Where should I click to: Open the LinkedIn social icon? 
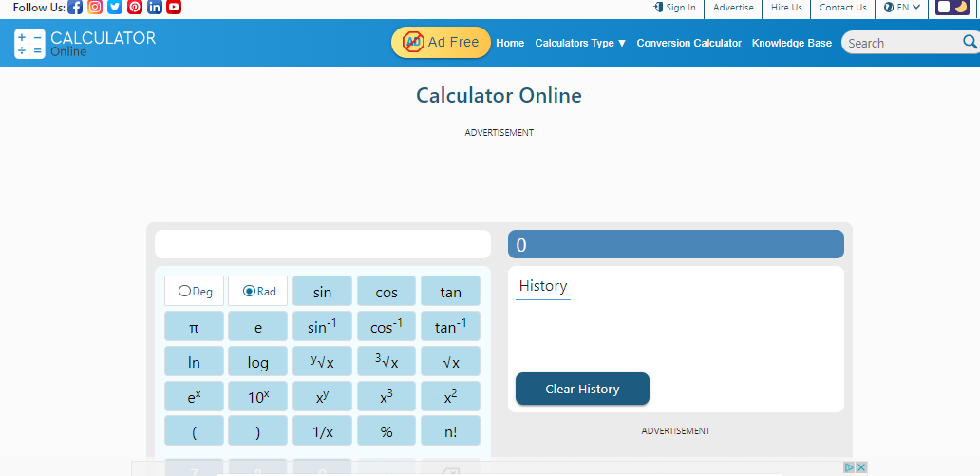(x=155, y=8)
